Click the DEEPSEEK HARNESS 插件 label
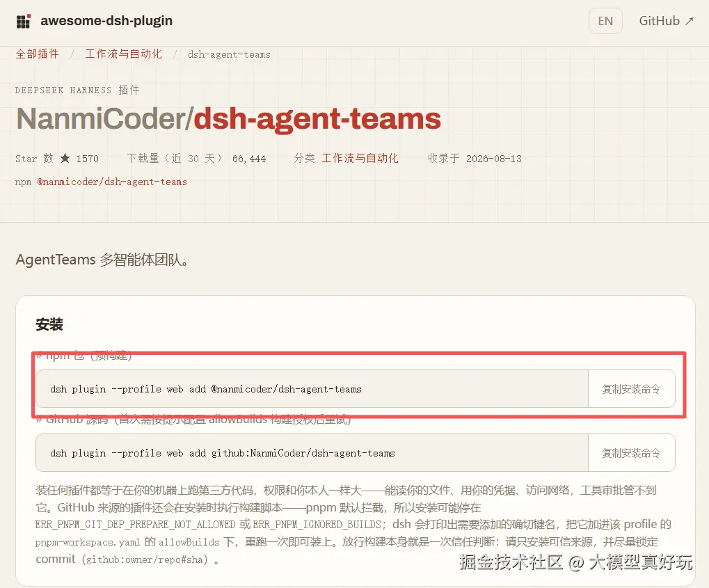709x588 pixels. pyautogui.click(x=77, y=90)
